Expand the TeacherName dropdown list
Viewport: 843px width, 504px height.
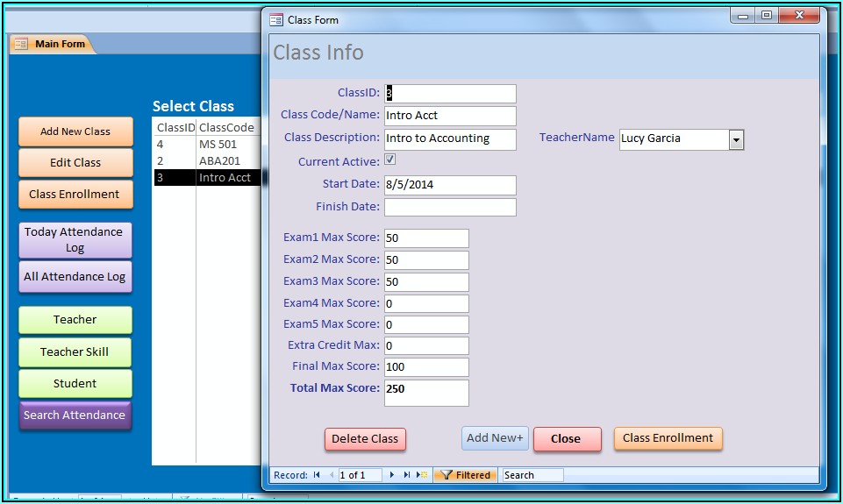[736, 139]
